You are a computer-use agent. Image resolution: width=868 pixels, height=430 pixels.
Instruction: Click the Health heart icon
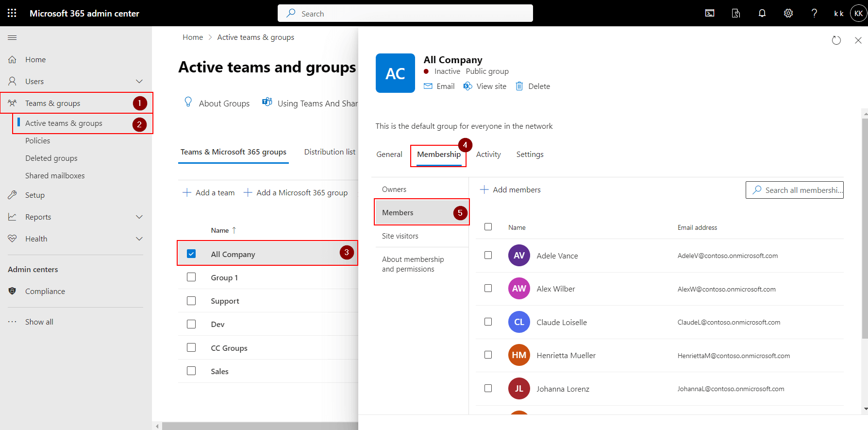(13, 239)
